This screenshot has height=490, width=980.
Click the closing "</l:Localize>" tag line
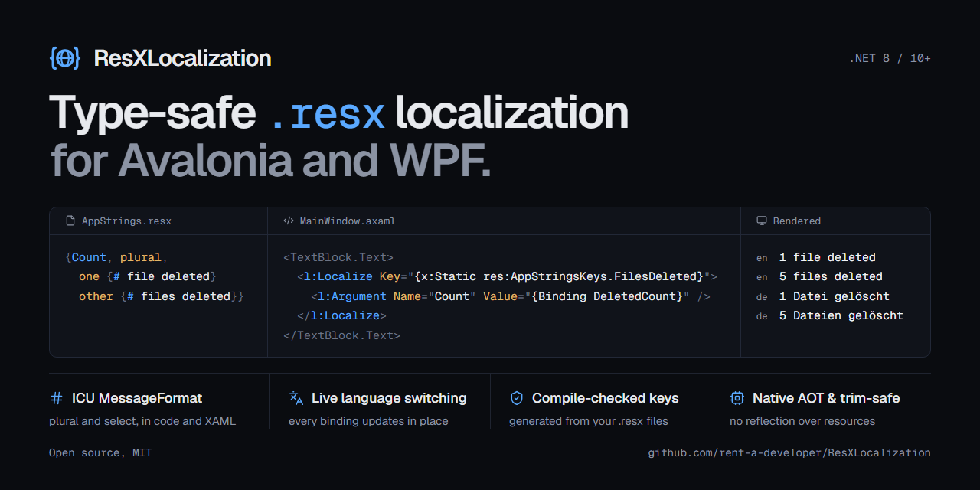click(341, 315)
